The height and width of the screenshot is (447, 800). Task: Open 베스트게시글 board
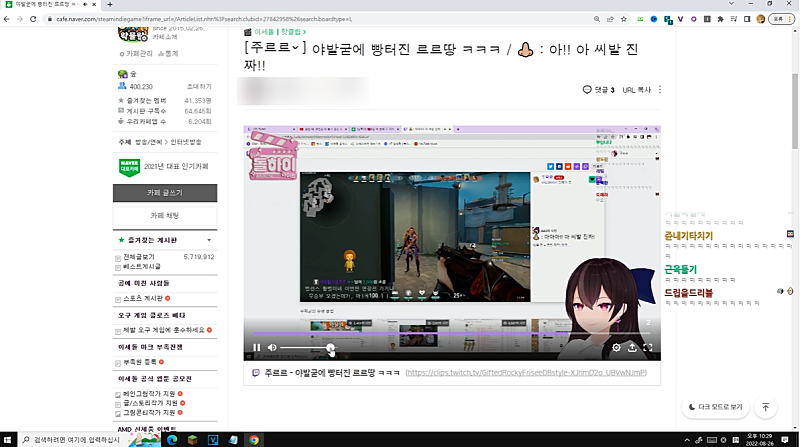[142, 266]
